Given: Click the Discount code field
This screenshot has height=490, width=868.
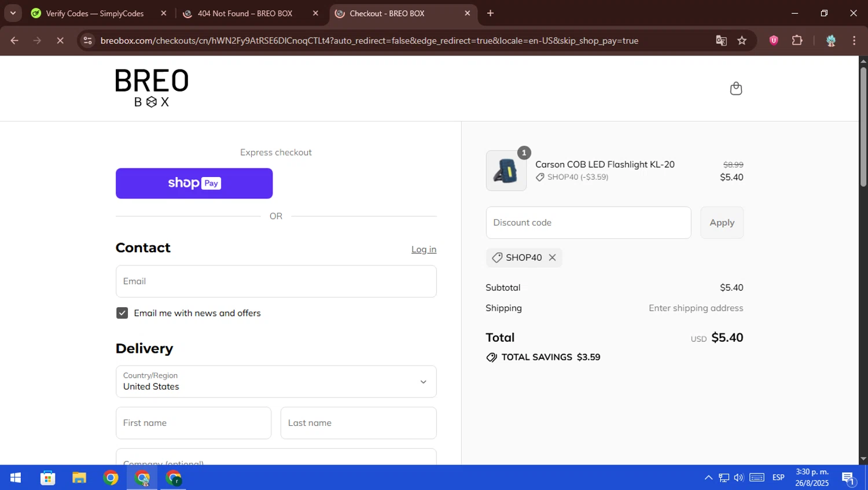Looking at the screenshot, I should coord(589,223).
